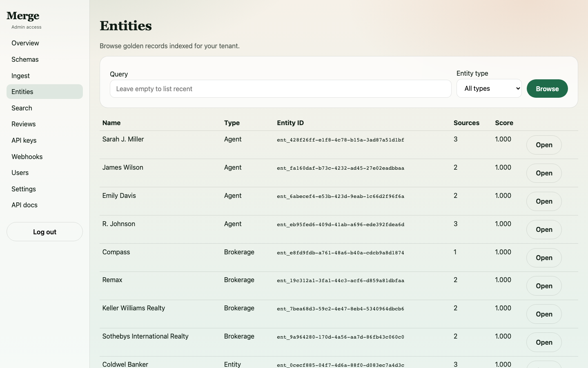588x368 pixels.
Task: Open the R. Johnson entity
Action: 544,229
